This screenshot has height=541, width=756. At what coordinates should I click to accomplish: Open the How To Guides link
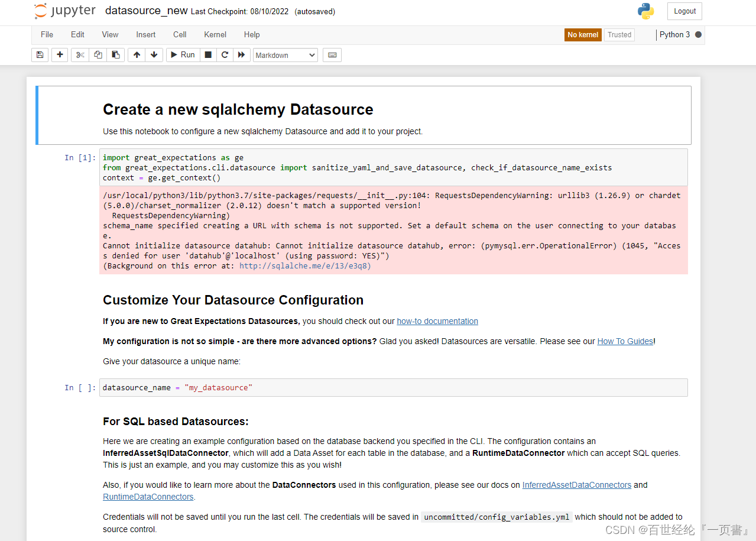coord(625,341)
